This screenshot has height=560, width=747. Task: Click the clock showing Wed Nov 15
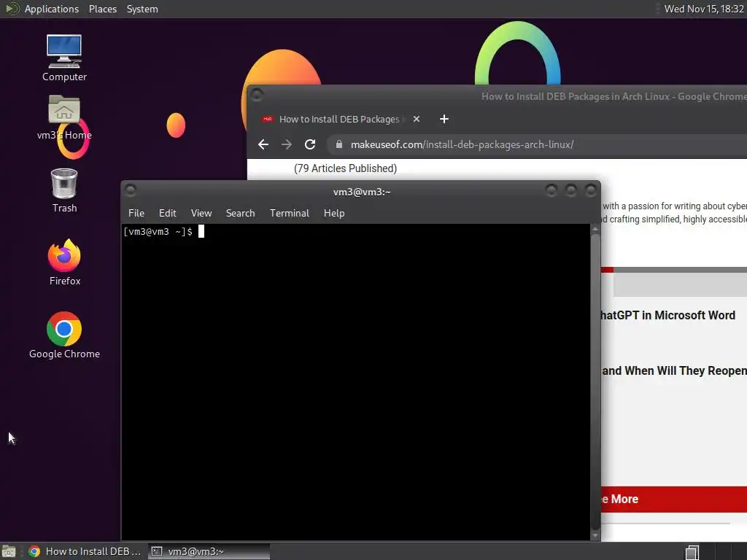click(x=704, y=9)
